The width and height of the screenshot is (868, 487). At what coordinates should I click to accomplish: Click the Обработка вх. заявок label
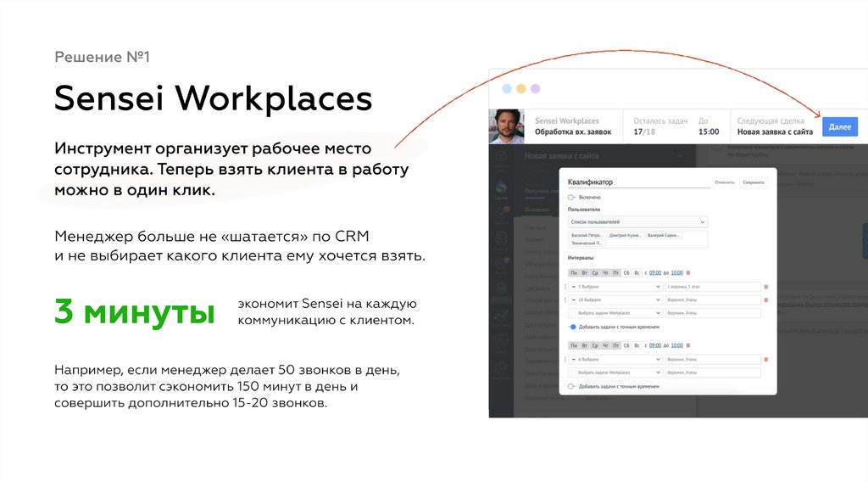[x=573, y=132]
